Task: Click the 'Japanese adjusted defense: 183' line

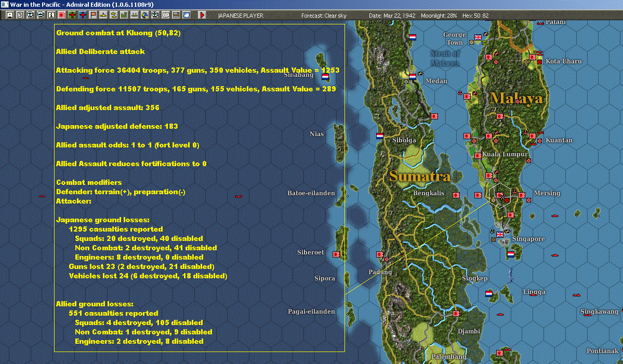Action: (x=117, y=126)
